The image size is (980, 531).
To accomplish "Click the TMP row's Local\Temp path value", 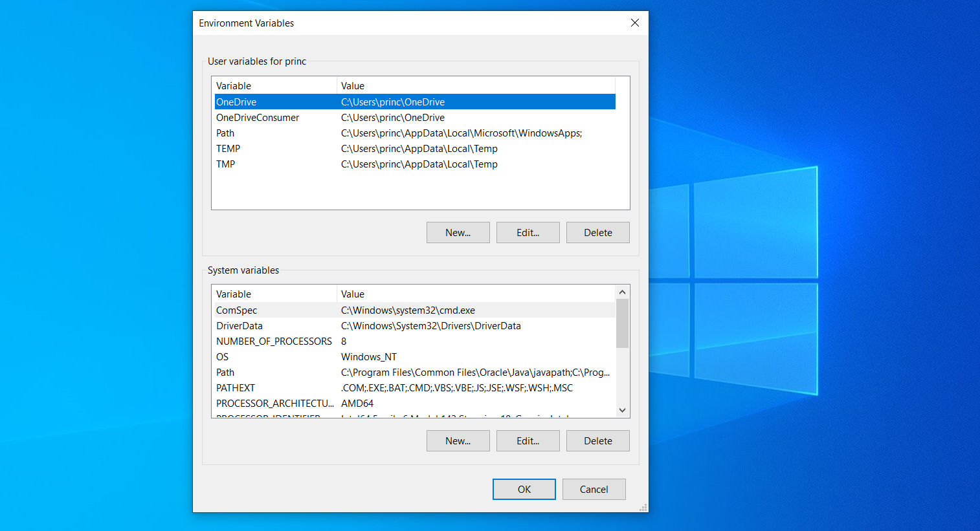I will pos(419,164).
